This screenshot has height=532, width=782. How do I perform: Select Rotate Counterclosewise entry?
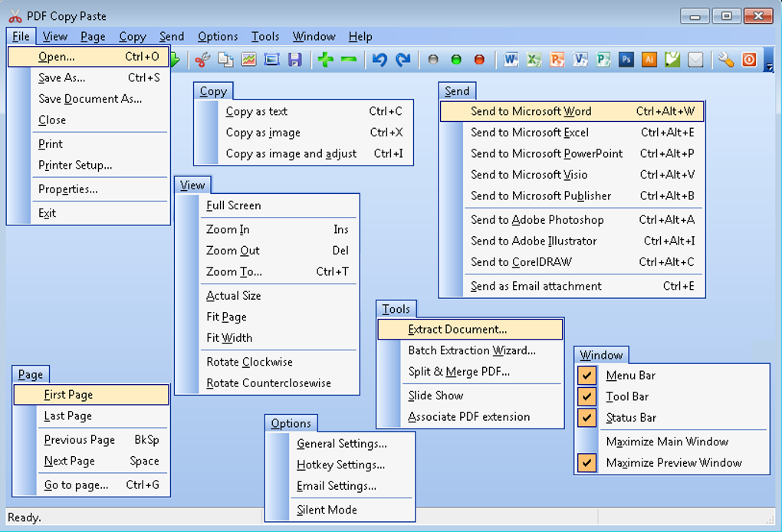point(268,383)
